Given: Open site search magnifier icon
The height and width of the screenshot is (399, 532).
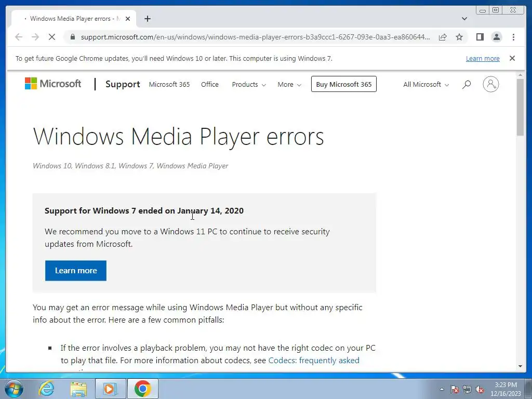Looking at the screenshot, I should (x=467, y=84).
